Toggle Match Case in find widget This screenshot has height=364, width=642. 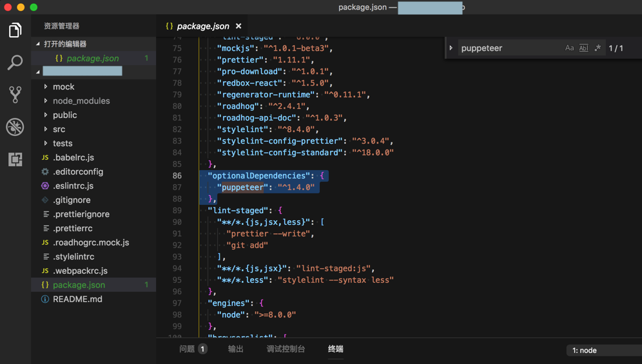click(569, 48)
